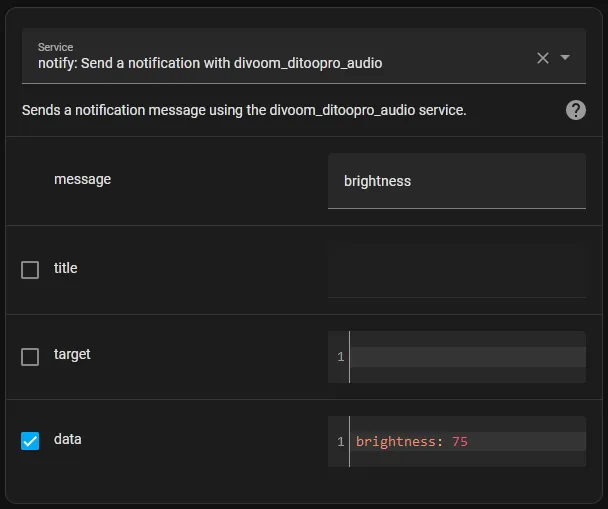Click line number 1 in the target editor
This screenshot has width=608, height=509.
pos(340,357)
